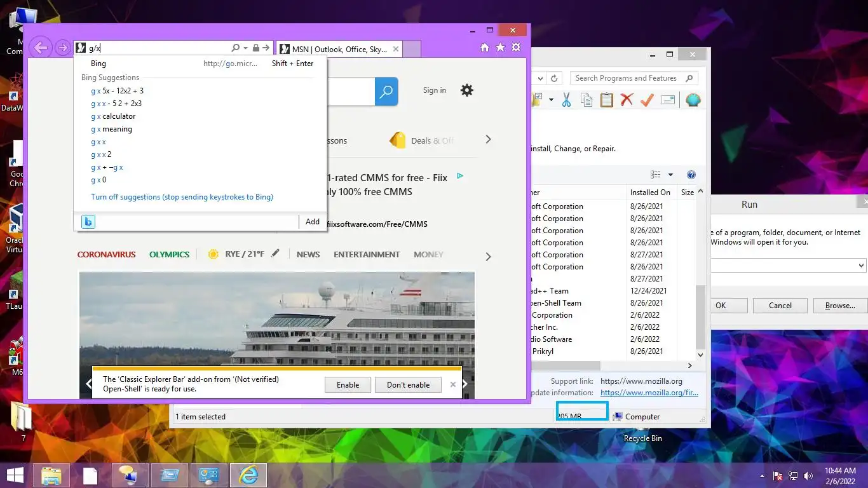Click the Internet Explorer taskbar icon
The width and height of the screenshot is (868, 488).
(248, 475)
